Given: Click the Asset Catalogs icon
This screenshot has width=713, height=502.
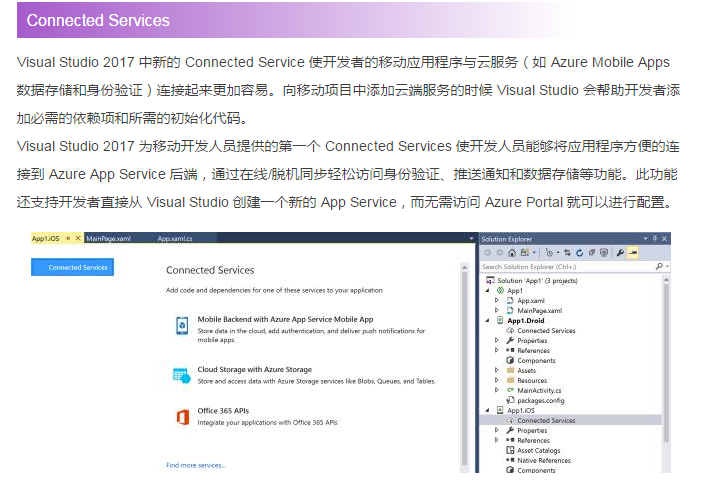Looking at the screenshot, I should point(510,450).
